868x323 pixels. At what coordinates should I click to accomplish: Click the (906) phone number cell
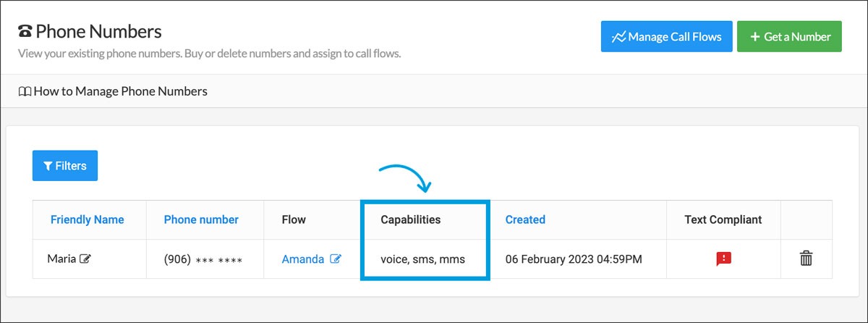[x=203, y=259]
